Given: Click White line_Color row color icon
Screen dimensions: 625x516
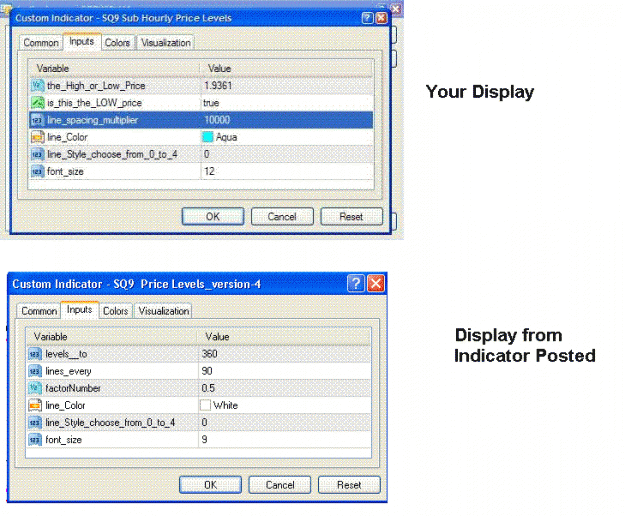Looking at the screenshot, I should [35, 405].
